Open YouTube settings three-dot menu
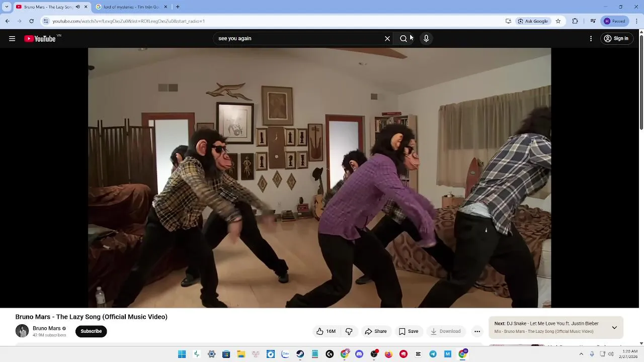 [591, 39]
